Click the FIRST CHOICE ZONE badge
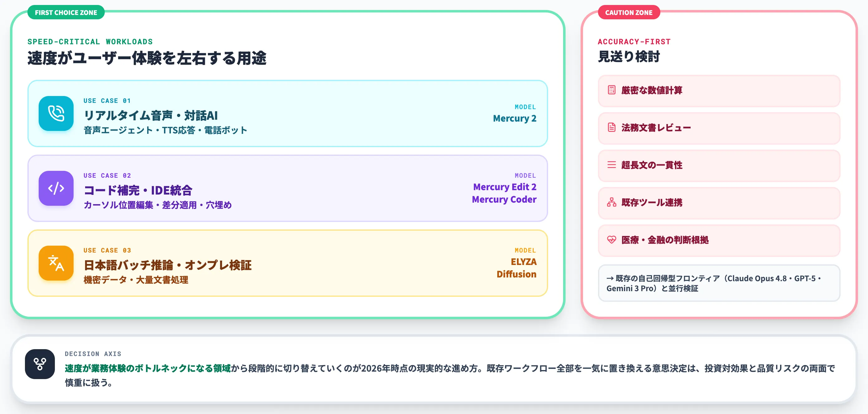This screenshot has width=868, height=414. 66,12
